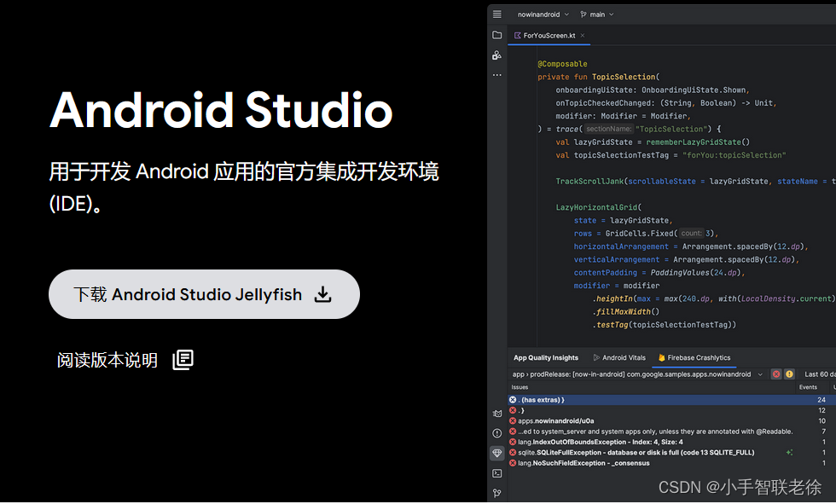
Task: Click the release notes document icon
Action: pos(183,360)
